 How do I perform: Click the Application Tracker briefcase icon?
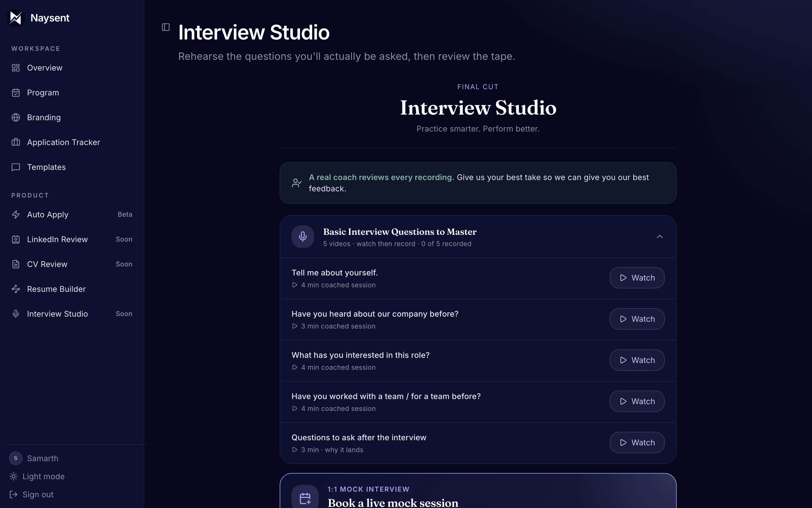click(x=16, y=143)
